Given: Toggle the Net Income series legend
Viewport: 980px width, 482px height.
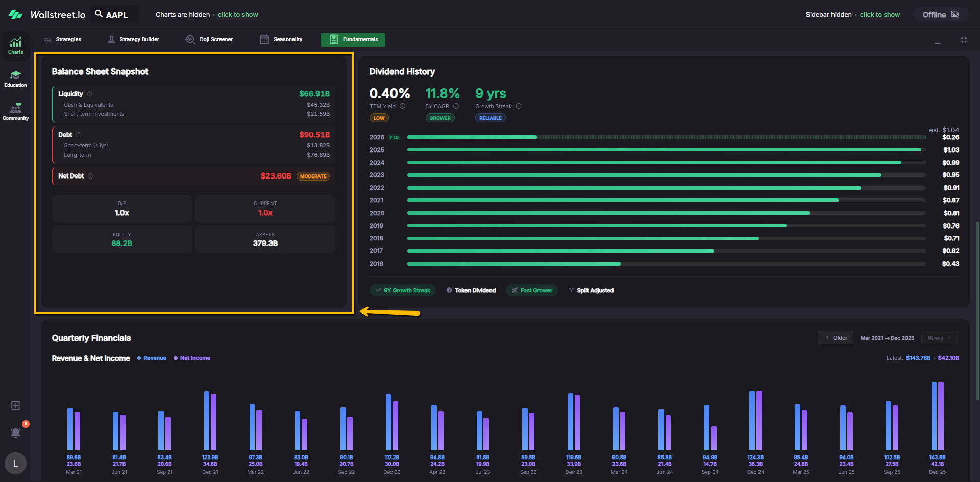Looking at the screenshot, I should [192, 358].
